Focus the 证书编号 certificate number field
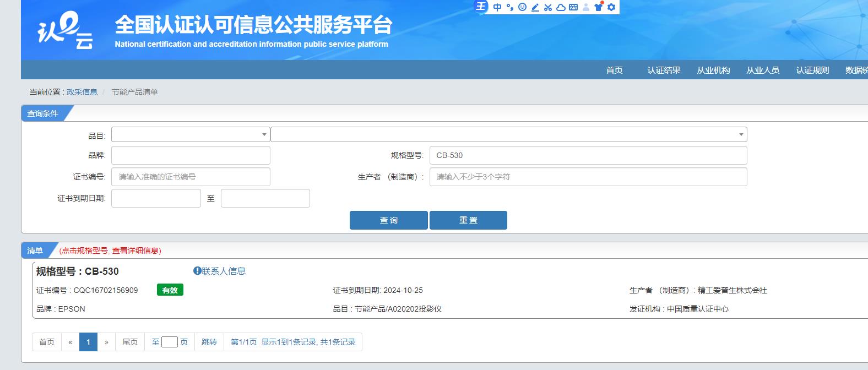Viewport: 868px width, 370px height. (191, 177)
